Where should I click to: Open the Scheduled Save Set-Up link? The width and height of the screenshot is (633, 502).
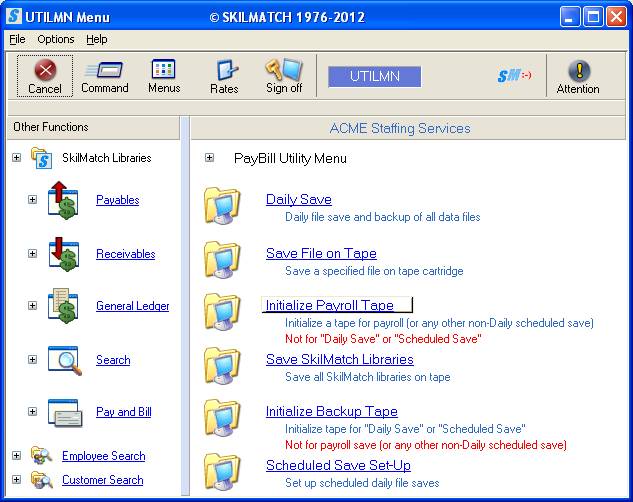click(338, 465)
